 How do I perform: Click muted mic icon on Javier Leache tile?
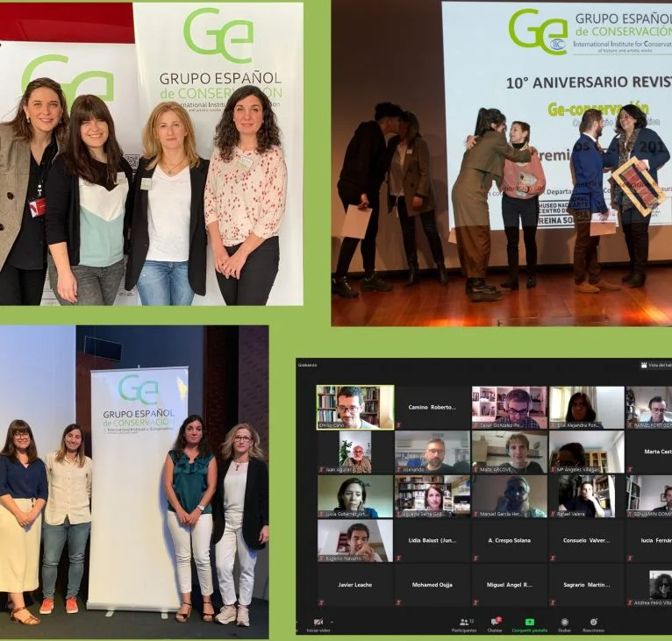[x=321, y=602]
